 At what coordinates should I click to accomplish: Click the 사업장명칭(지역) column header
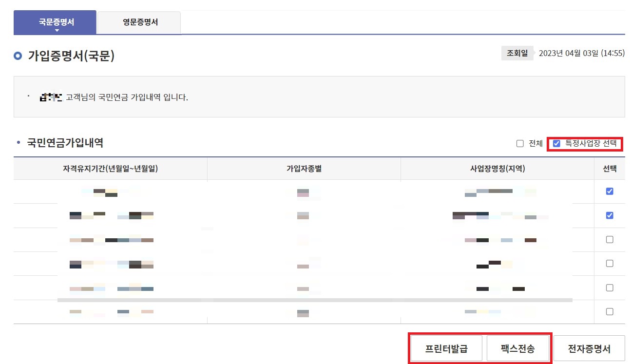(498, 168)
